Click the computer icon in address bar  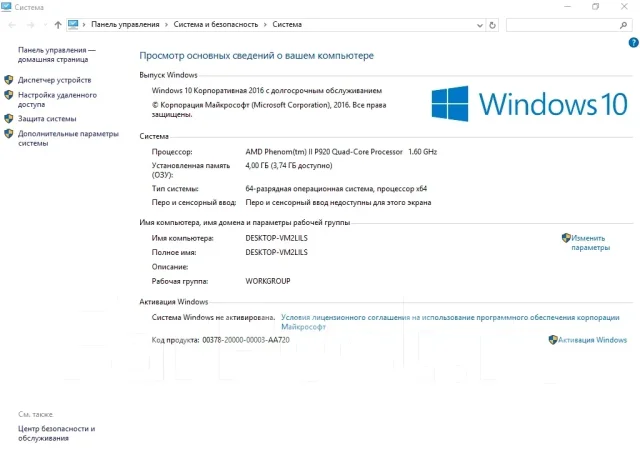click(73, 24)
